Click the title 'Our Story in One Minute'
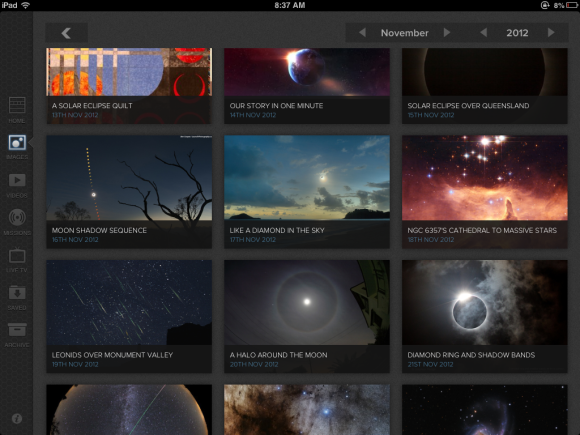 276,106
